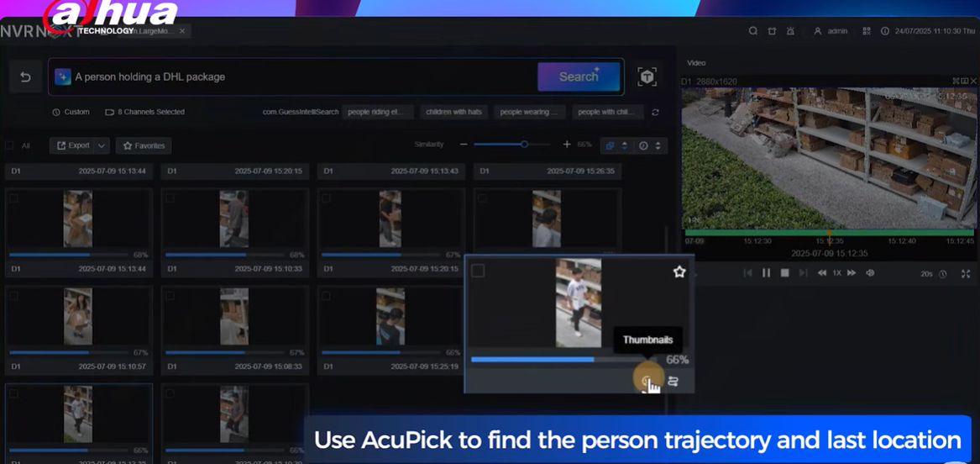
Task: Close the D1 video pane
Action: pyautogui.click(x=973, y=81)
